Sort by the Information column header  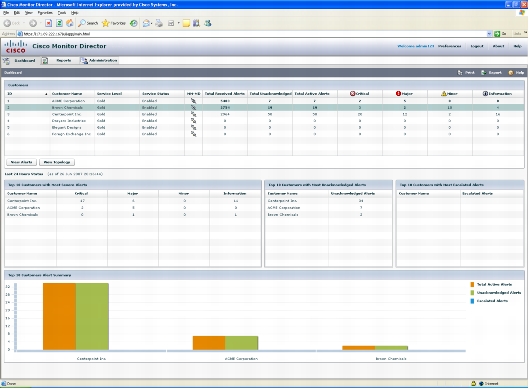(x=498, y=94)
